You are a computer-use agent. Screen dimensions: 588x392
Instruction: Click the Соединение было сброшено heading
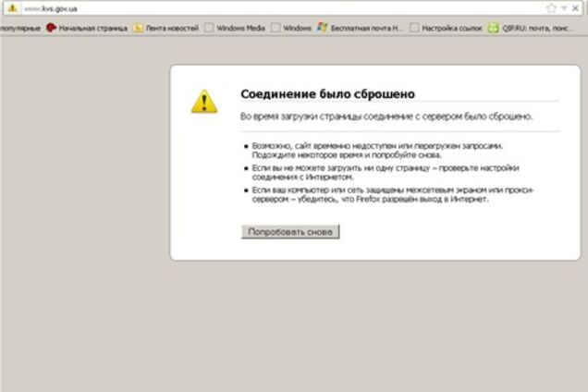click(328, 93)
